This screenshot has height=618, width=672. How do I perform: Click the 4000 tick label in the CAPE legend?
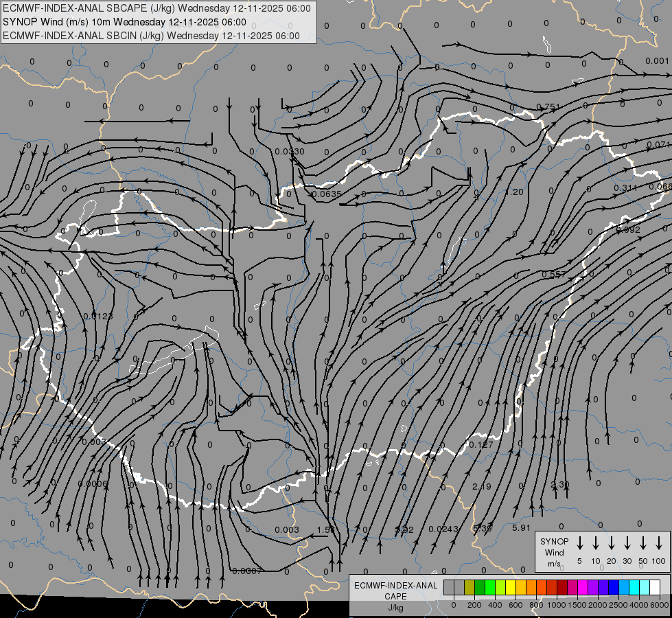pyautogui.click(x=639, y=605)
